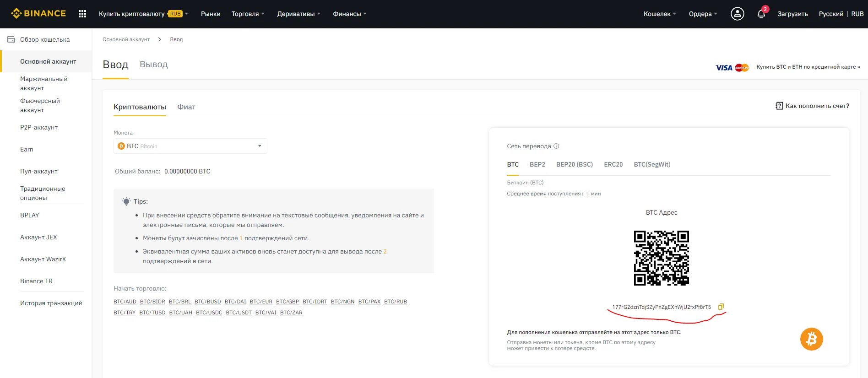Open the BTC/USDT trading pair link
868x378 pixels.
pos(239,313)
